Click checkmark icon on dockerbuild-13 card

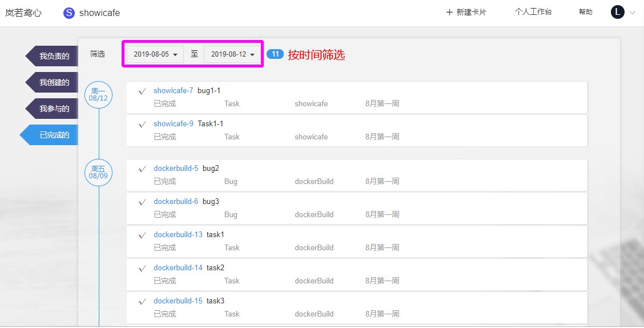point(143,235)
